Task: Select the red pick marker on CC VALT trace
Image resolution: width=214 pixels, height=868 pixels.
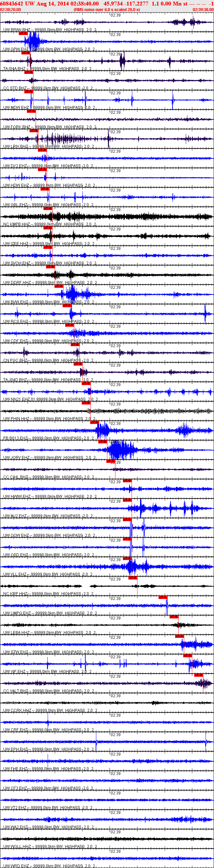Action: [x=198, y=675]
